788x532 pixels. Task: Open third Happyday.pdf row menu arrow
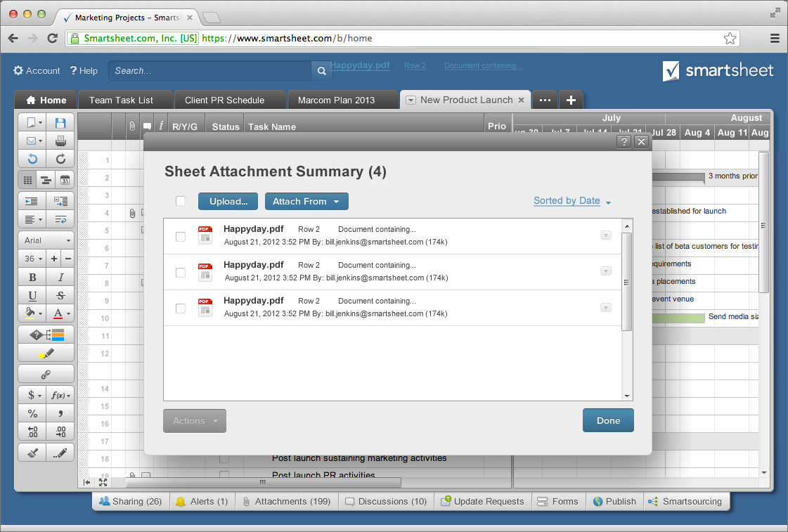[605, 307]
